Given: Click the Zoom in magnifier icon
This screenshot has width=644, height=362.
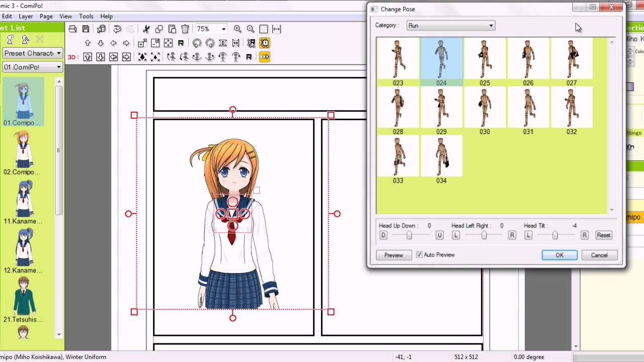Looking at the screenshot, I should tap(237, 29).
